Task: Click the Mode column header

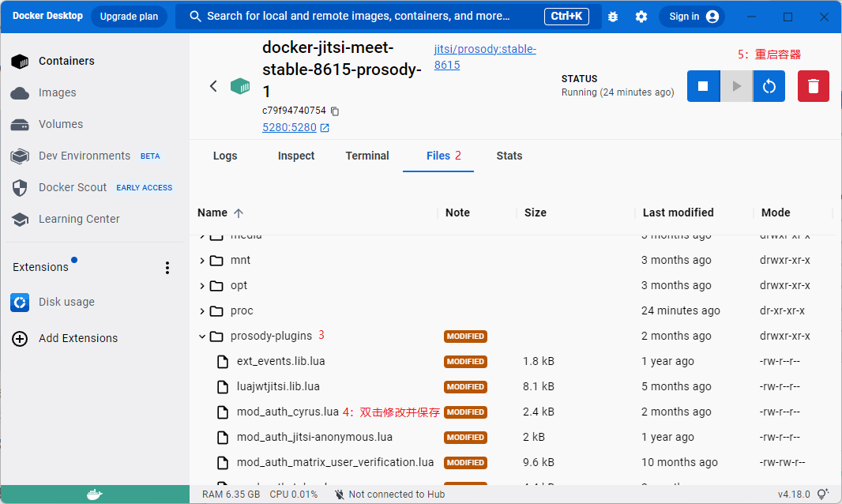Action: [x=776, y=213]
